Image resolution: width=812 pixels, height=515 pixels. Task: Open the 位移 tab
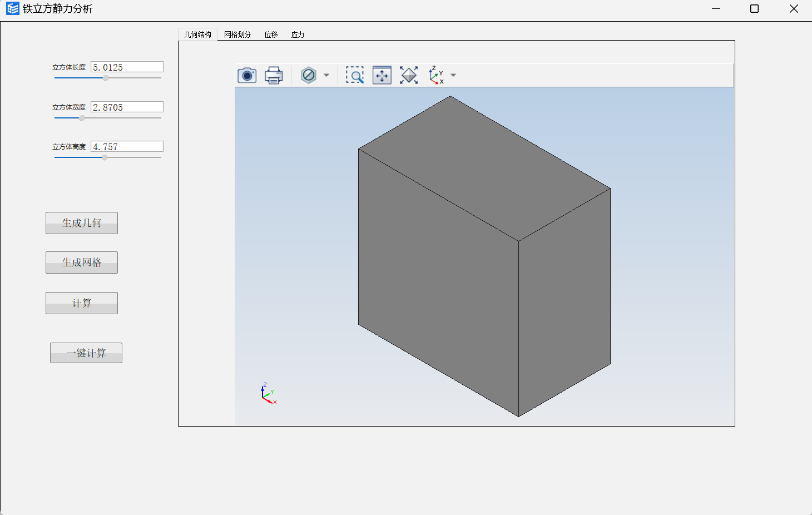pos(271,34)
